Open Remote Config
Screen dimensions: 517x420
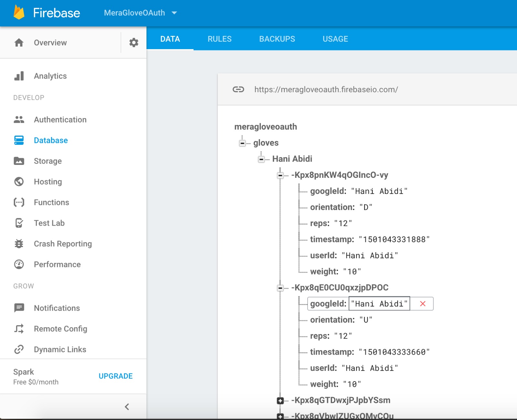coord(60,329)
